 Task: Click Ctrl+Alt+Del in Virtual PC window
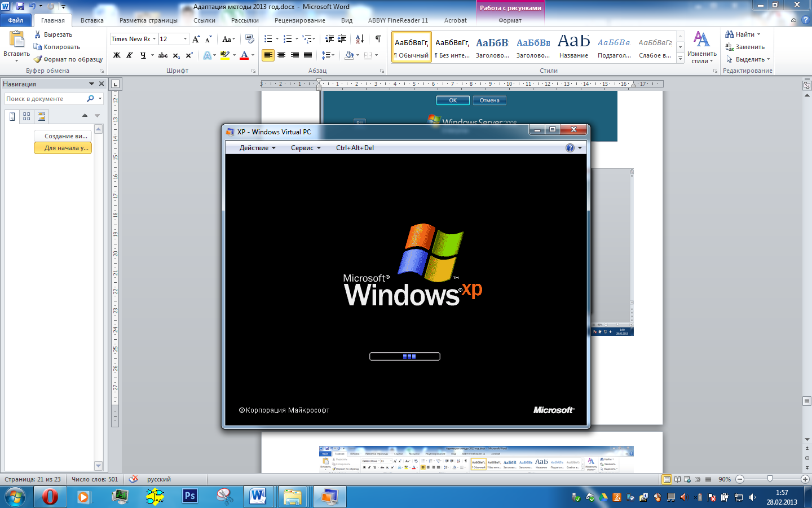(x=355, y=148)
